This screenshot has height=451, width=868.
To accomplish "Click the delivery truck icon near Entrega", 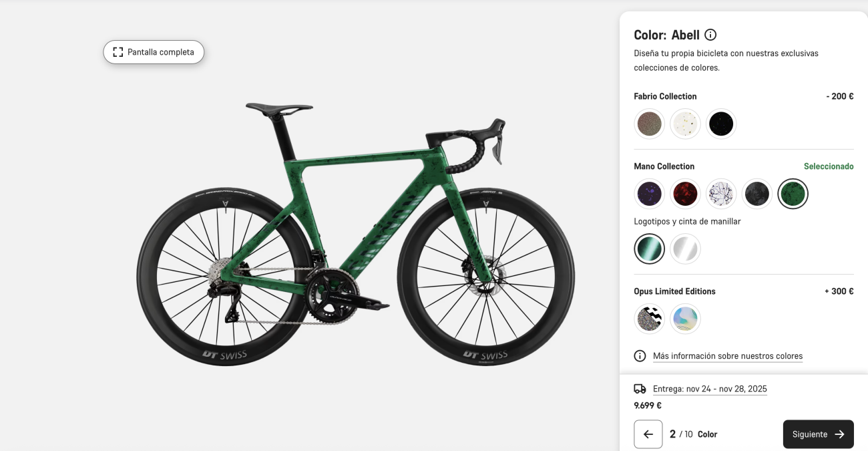I will click(x=638, y=388).
